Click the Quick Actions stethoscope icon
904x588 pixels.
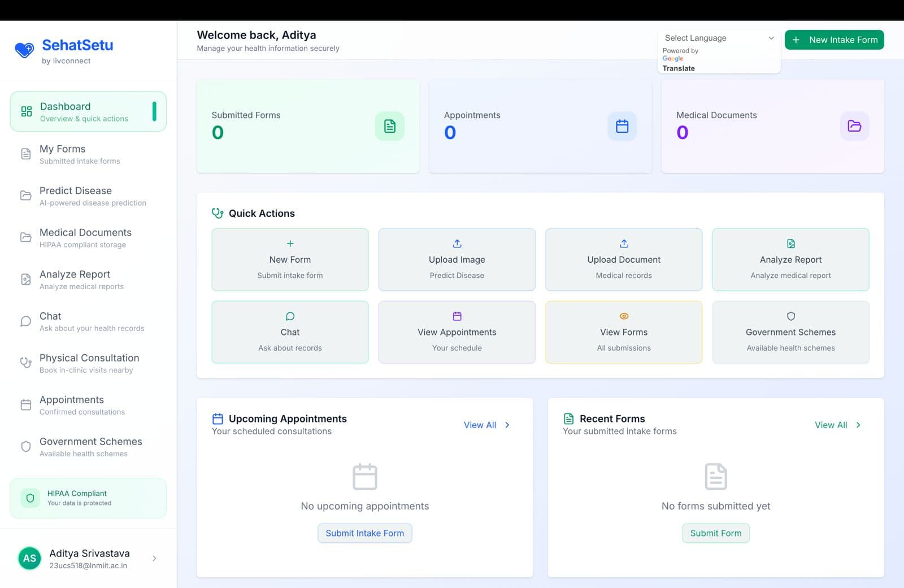pyautogui.click(x=218, y=213)
